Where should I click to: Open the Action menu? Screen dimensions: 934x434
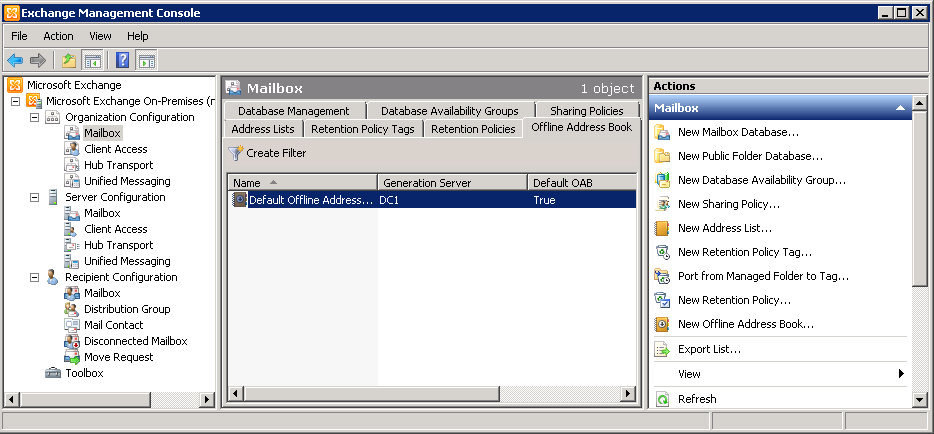(58, 36)
